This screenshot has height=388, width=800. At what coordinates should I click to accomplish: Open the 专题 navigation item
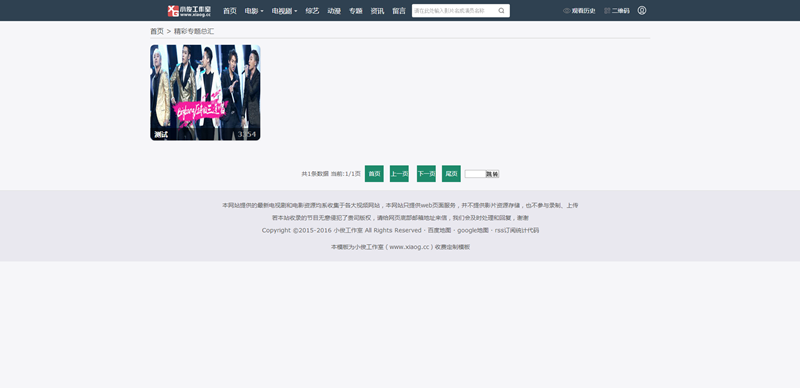point(356,11)
